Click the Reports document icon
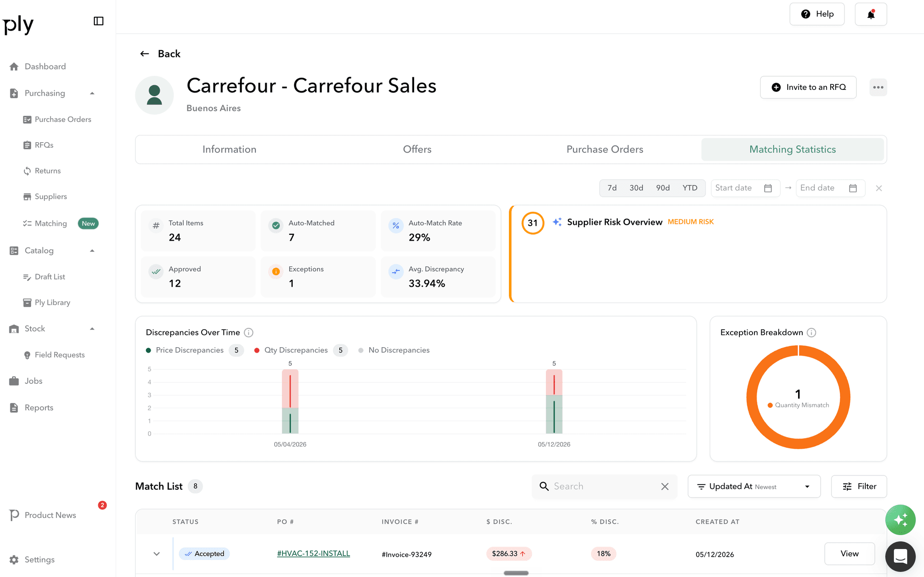The image size is (924, 577). point(14,408)
